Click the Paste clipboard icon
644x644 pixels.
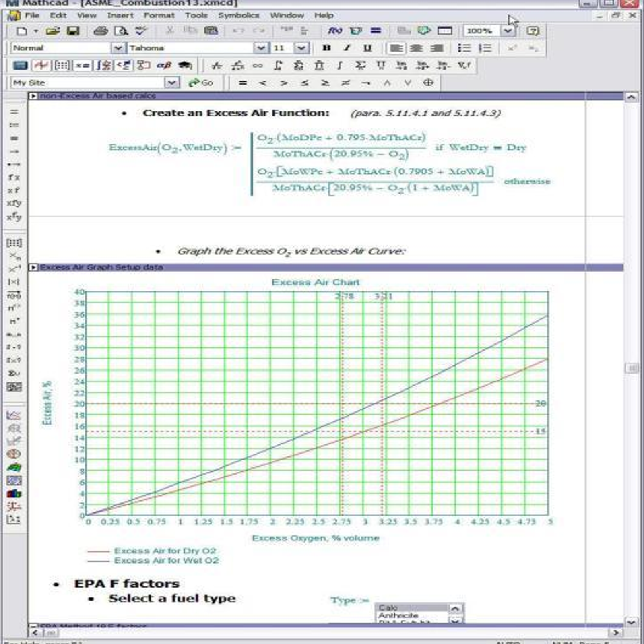pos(211,31)
